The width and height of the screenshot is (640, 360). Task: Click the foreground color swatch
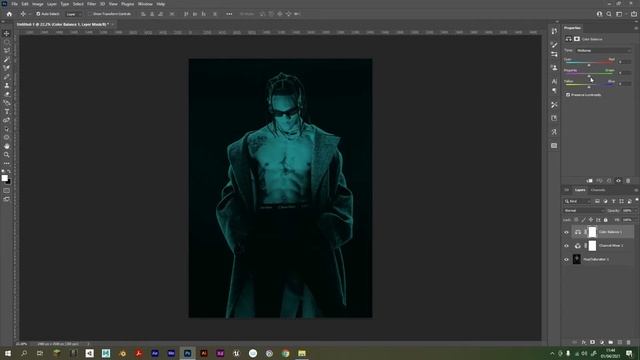coord(4,178)
